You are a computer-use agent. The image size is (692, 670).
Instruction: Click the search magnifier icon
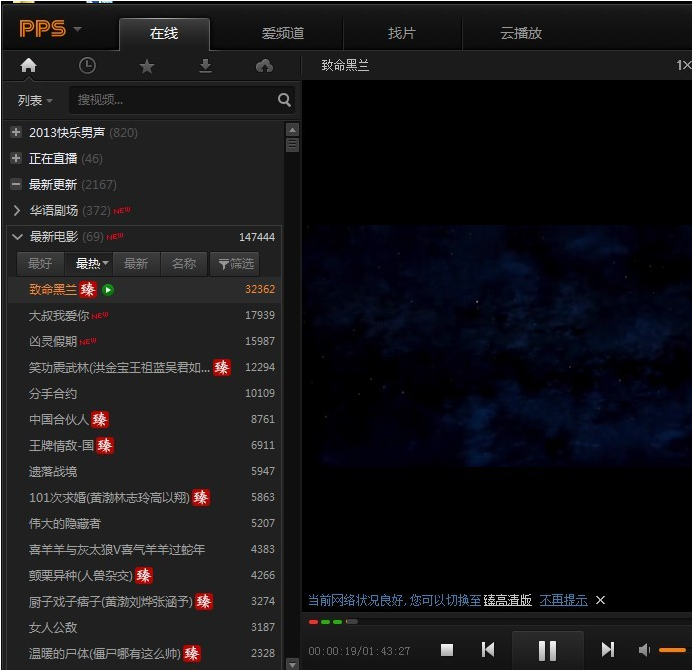[x=284, y=100]
